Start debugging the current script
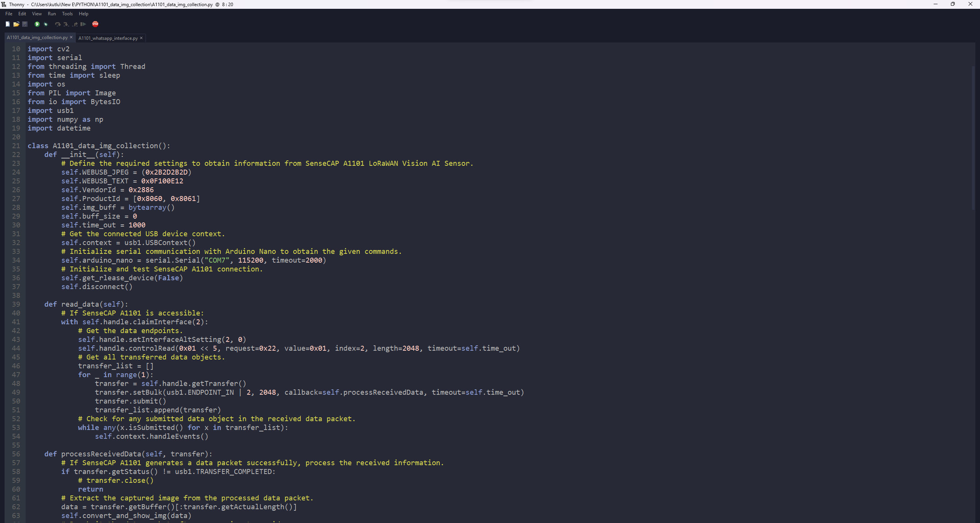This screenshot has height=523, width=980. tap(46, 24)
